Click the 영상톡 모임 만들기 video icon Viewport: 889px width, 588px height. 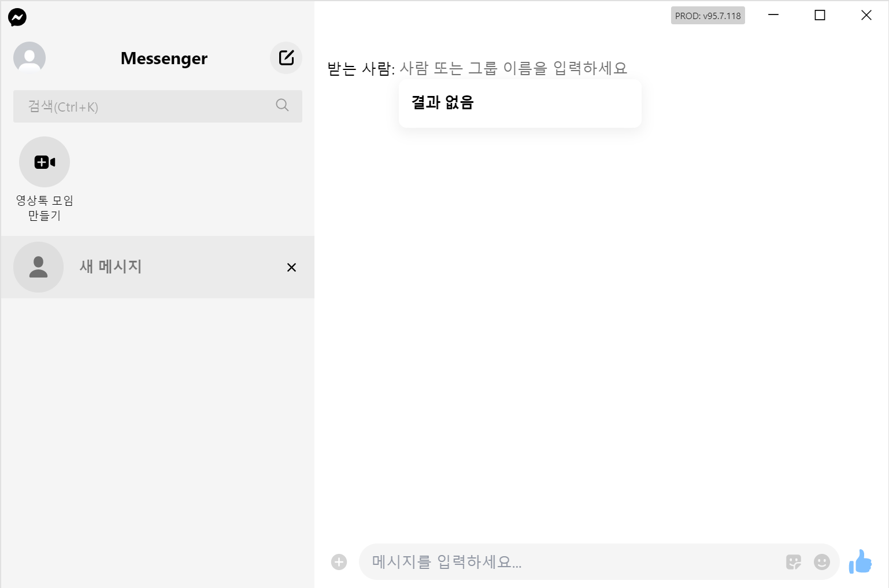coord(45,162)
